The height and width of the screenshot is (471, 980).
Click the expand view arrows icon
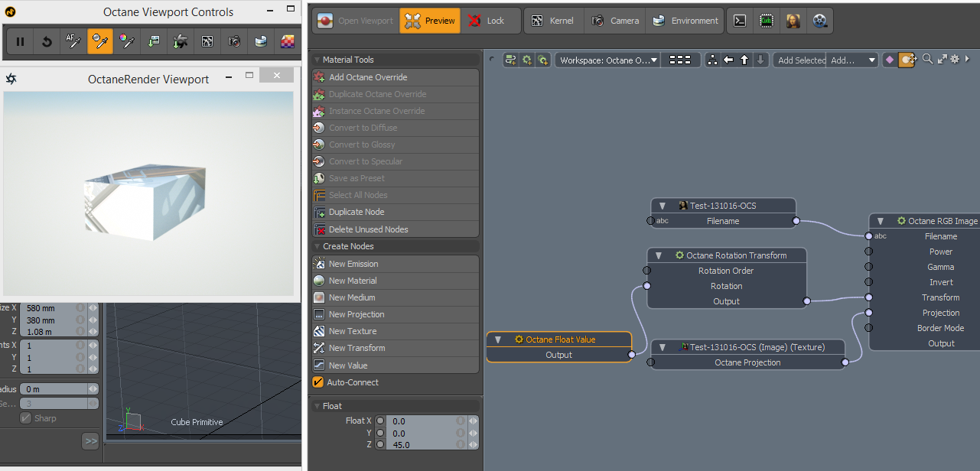942,59
